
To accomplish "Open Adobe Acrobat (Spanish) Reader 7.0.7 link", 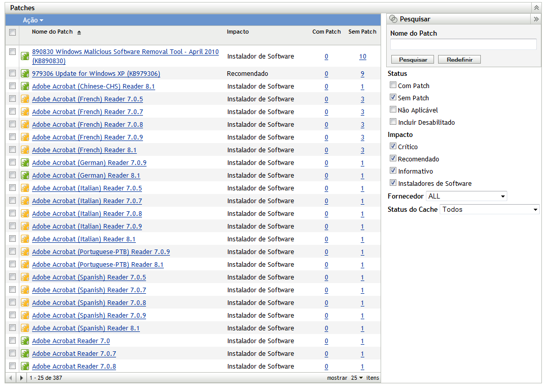I will 89,290.
